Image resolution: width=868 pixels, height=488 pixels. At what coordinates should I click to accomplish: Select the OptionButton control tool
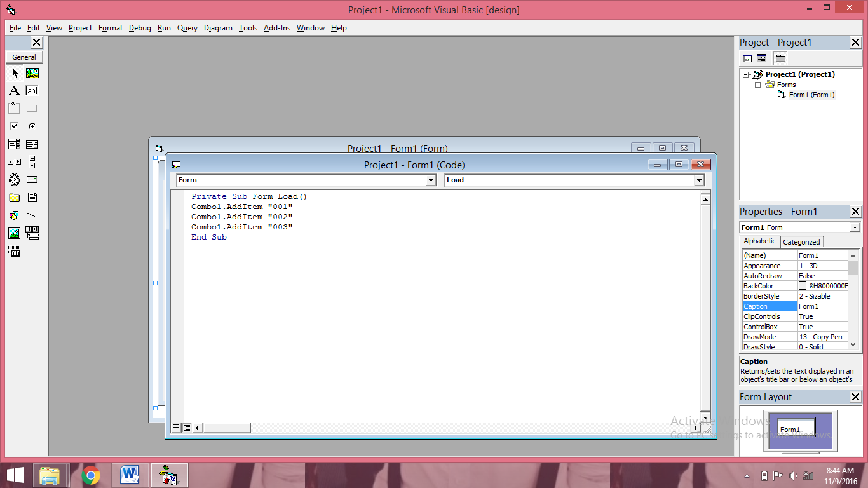click(32, 126)
